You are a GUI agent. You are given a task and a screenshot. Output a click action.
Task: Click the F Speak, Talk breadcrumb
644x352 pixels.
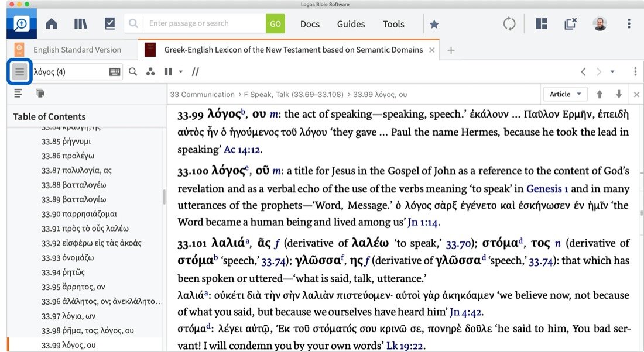(293, 94)
